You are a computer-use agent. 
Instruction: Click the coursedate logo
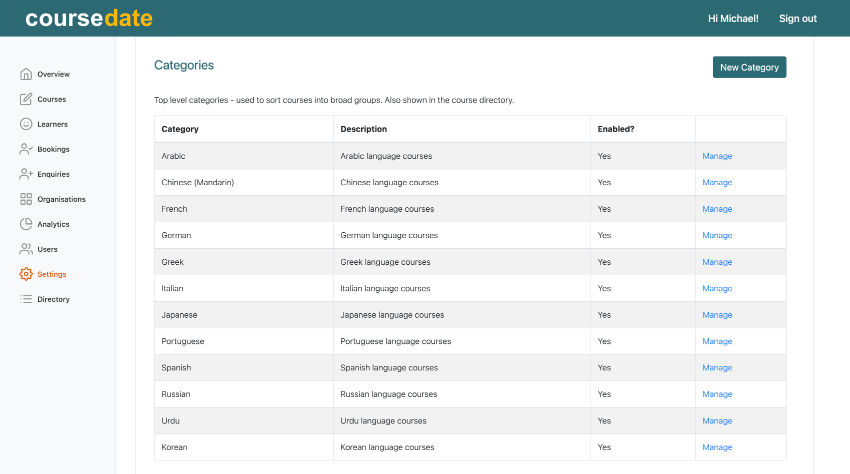[89, 18]
